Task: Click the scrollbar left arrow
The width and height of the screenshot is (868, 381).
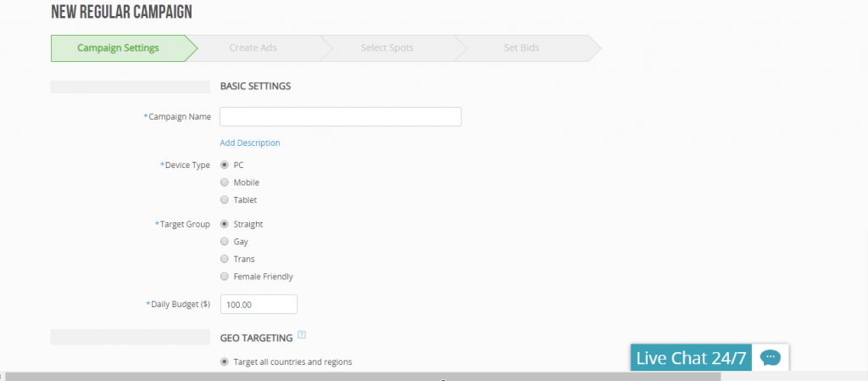Action: (3, 376)
